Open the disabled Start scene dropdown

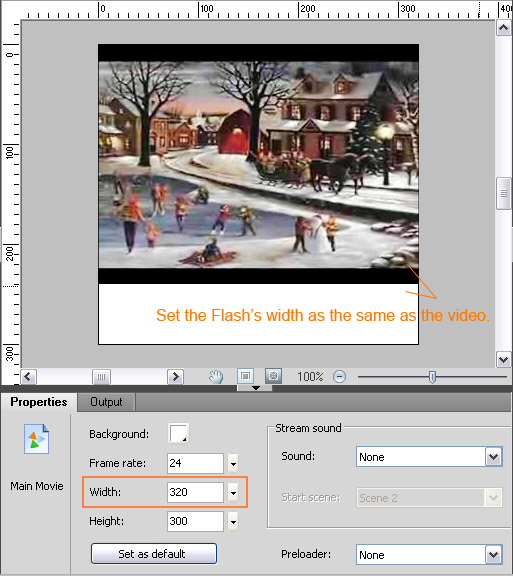pyautogui.click(x=429, y=498)
